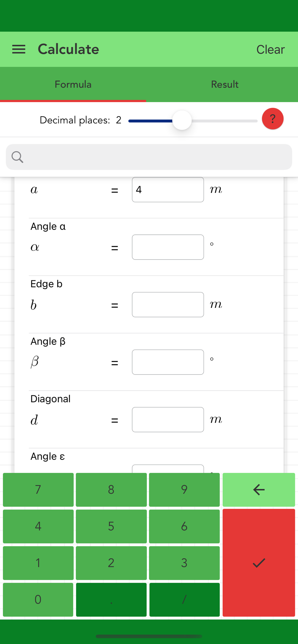Select the edge a input containing 4
This screenshot has height=644, width=298.
pos(168,190)
